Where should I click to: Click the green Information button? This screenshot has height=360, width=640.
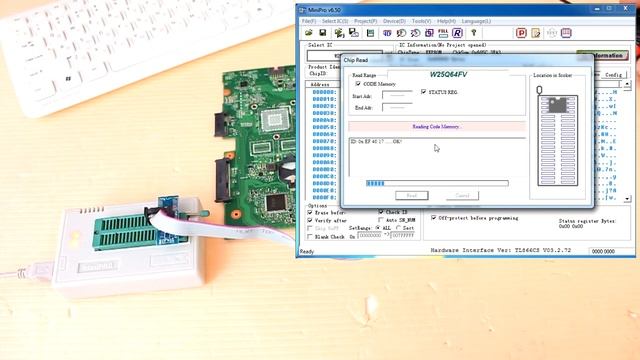point(602,55)
